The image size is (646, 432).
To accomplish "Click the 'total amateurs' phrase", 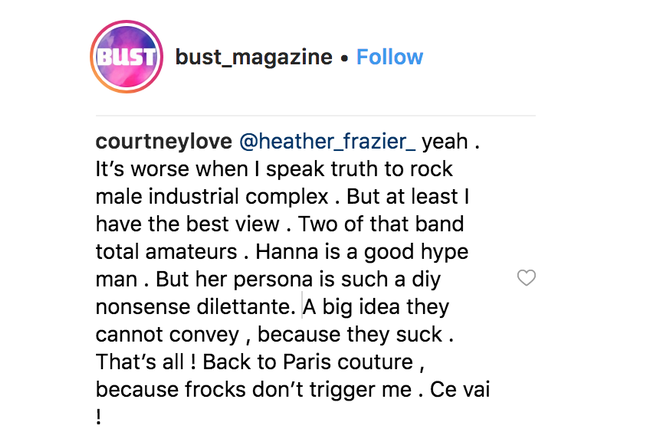I will tap(166, 252).
